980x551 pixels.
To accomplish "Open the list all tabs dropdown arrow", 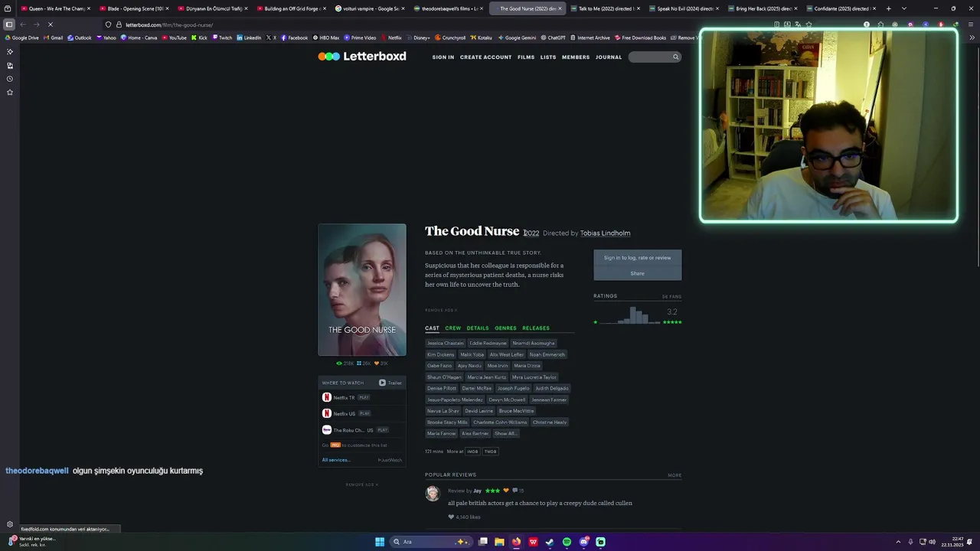I will point(904,8).
